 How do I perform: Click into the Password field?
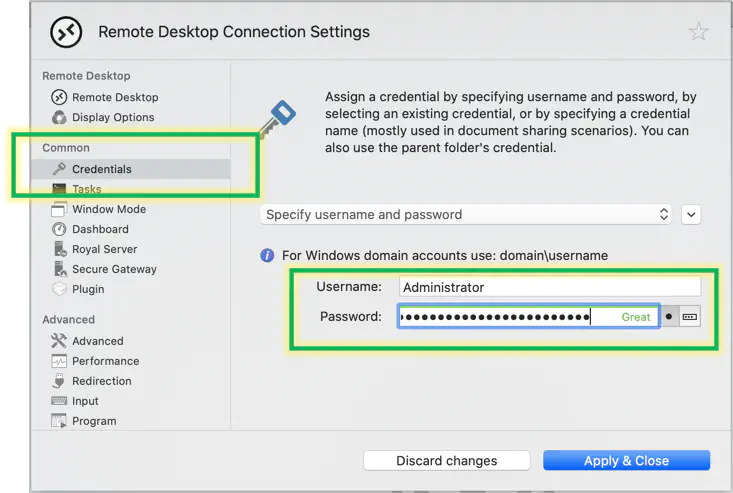pos(529,317)
